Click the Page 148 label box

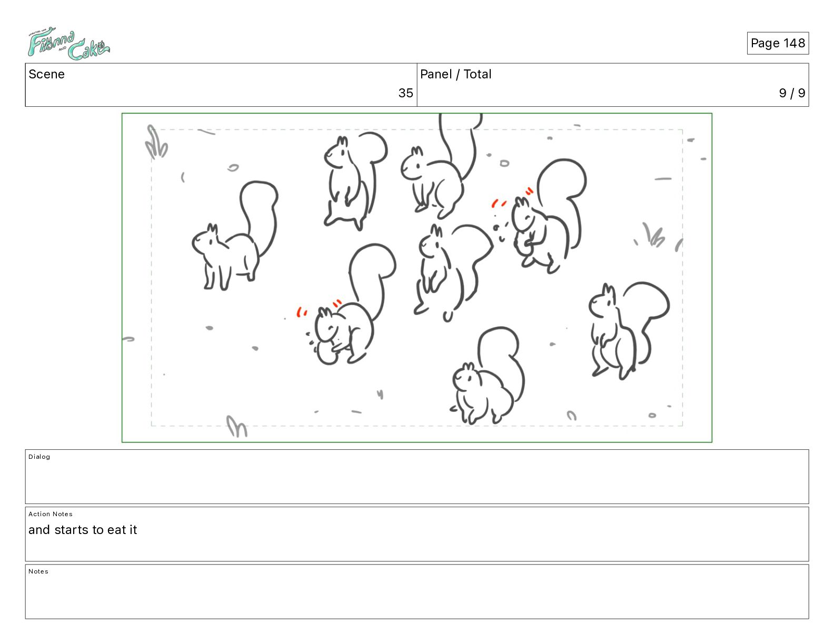tap(778, 43)
